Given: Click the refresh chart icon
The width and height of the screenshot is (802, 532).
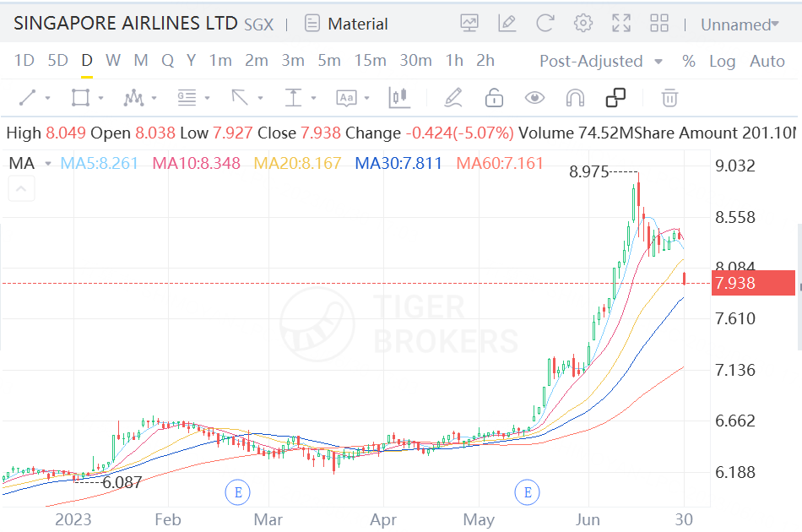Looking at the screenshot, I should 545,24.
